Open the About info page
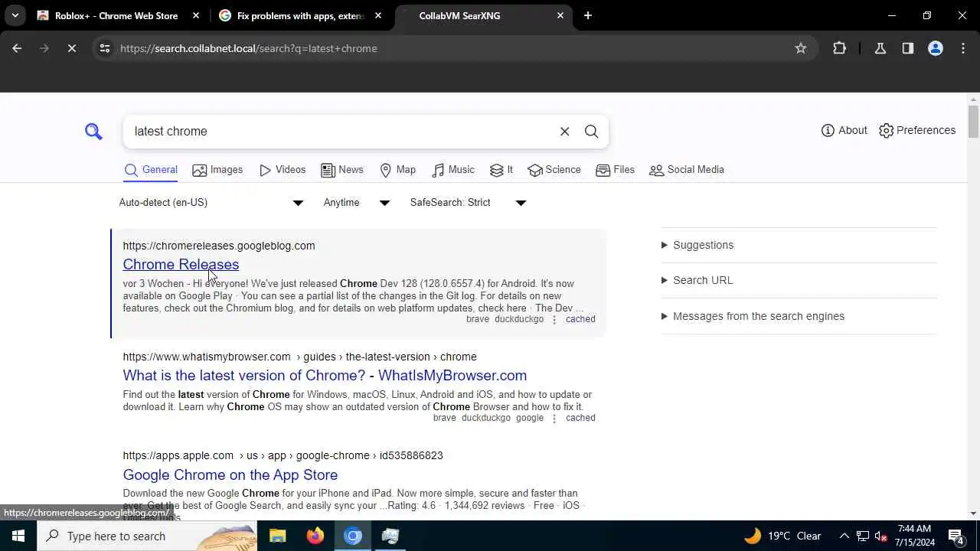Image resolution: width=980 pixels, height=551 pixels. [x=844, y=130]
